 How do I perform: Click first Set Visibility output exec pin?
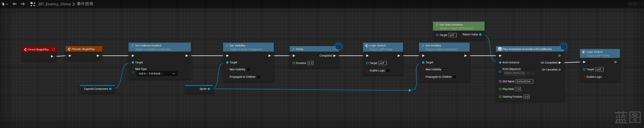tap(269, 56)
